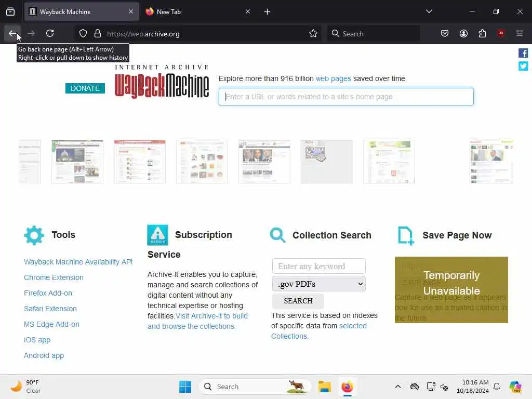This screenshot has width=532, height=399.
Task: Switch to the Wayback Machine tab
Action: (x=81, y=12)
